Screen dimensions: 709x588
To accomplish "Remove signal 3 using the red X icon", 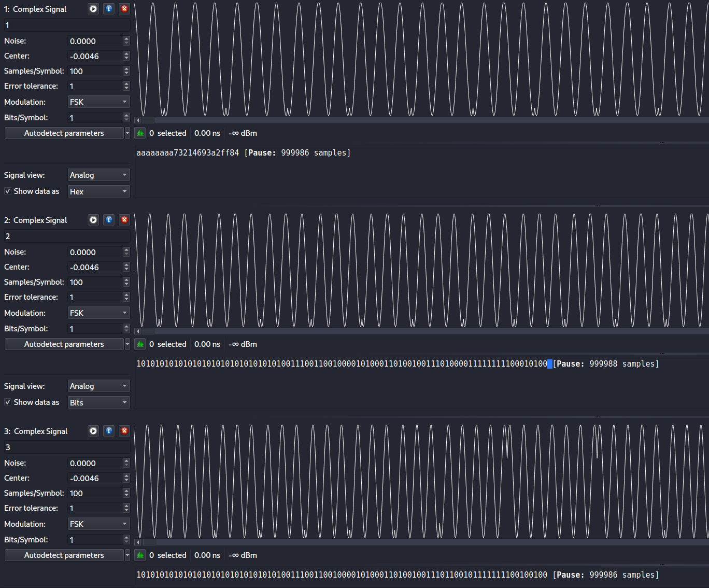I will [x=124, y=431].
